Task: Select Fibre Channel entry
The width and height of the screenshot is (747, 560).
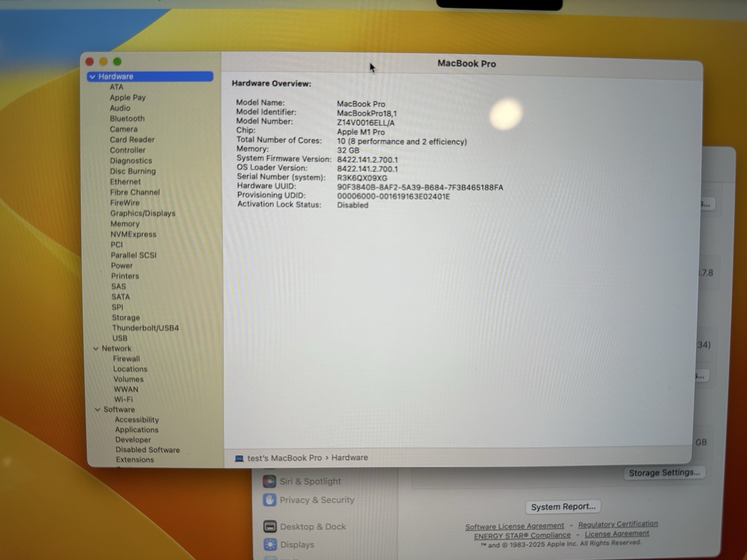Action: [135, 192]
